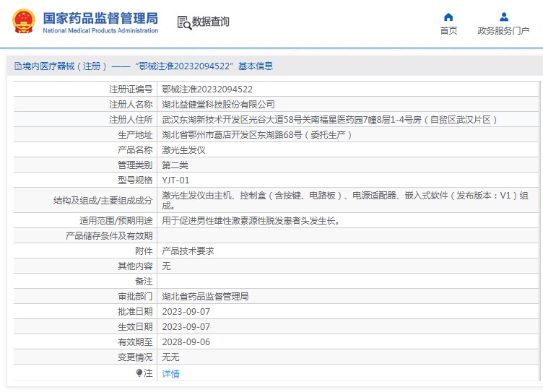Screen dimensions: 543x392
Task: Click registration number 鄂械注准20232094522 in table
Action: (207, 90)
